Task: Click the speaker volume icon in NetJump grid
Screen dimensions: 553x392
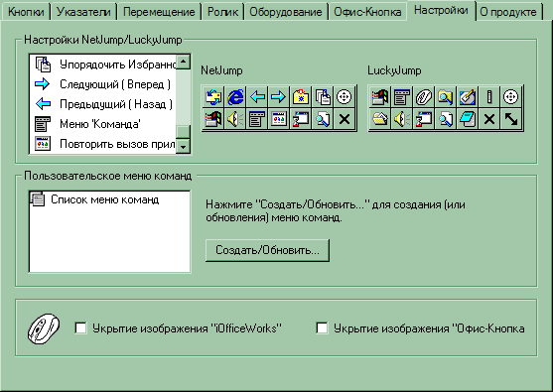Action: (235, 119)
